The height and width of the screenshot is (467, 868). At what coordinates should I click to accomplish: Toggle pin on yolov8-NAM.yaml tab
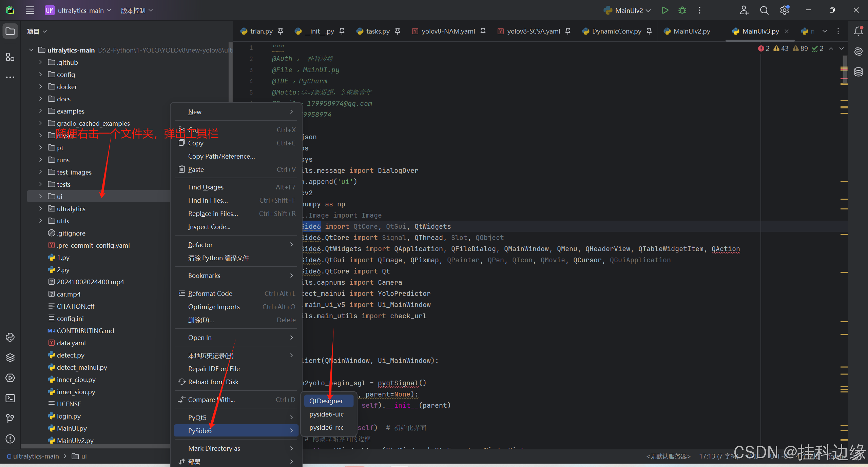(x=483, y=31)
